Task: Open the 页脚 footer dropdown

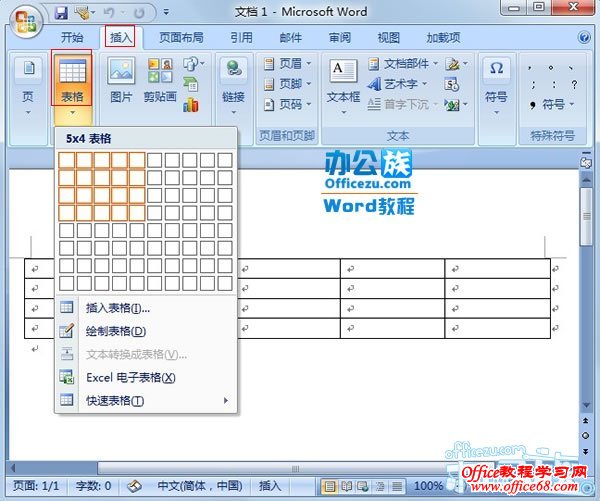Action: pyautogui.click(x=288, y=84)
